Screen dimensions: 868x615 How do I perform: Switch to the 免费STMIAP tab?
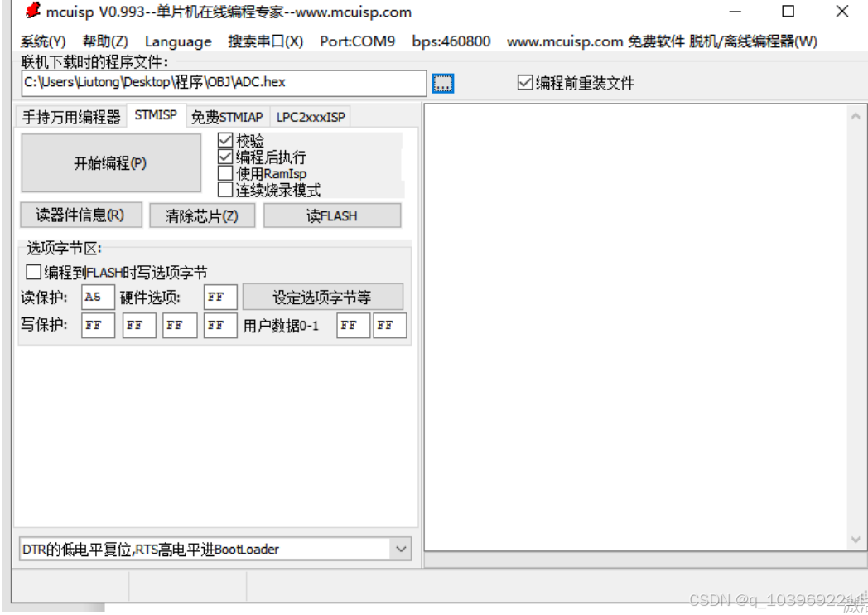click(x=227, y=117)
